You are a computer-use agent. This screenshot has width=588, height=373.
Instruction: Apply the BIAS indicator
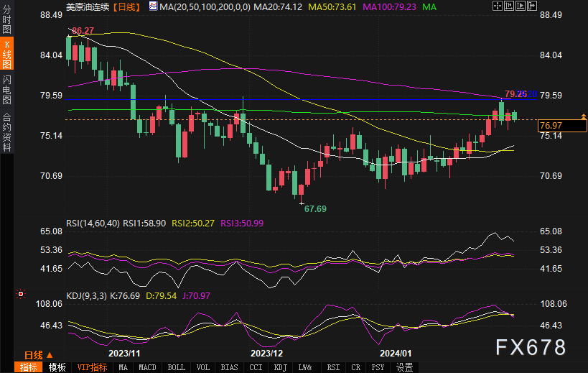229,367
